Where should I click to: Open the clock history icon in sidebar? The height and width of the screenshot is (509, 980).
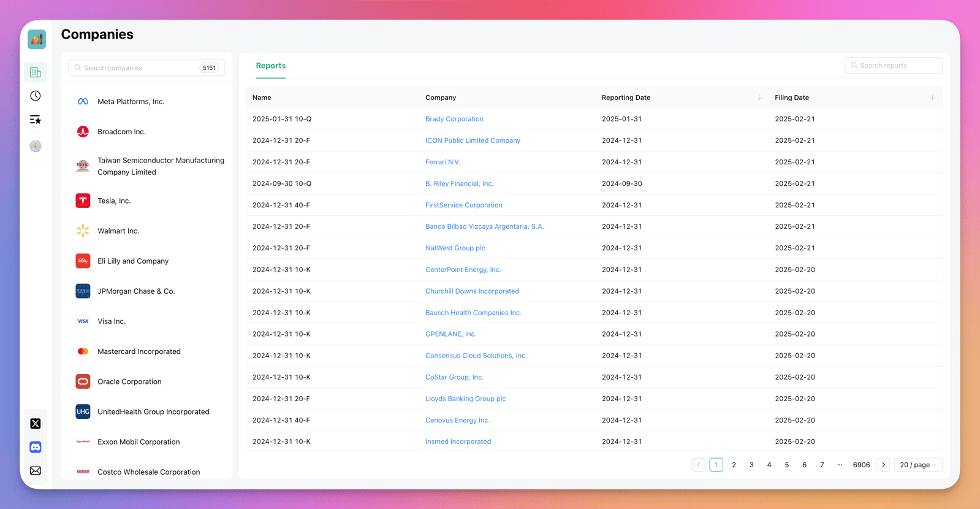click(x=36, y=96)
